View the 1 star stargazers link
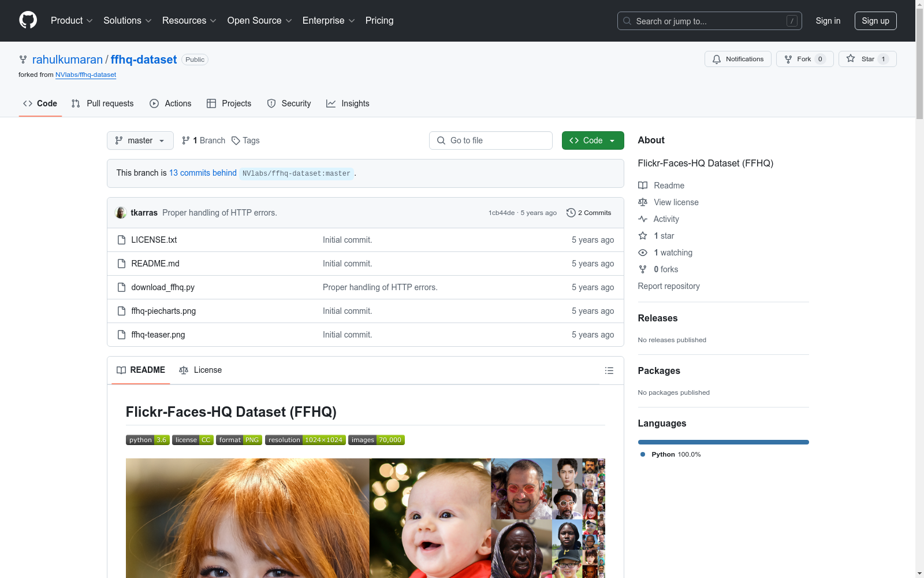Screen dimensions: 924x578 (656, 236)
